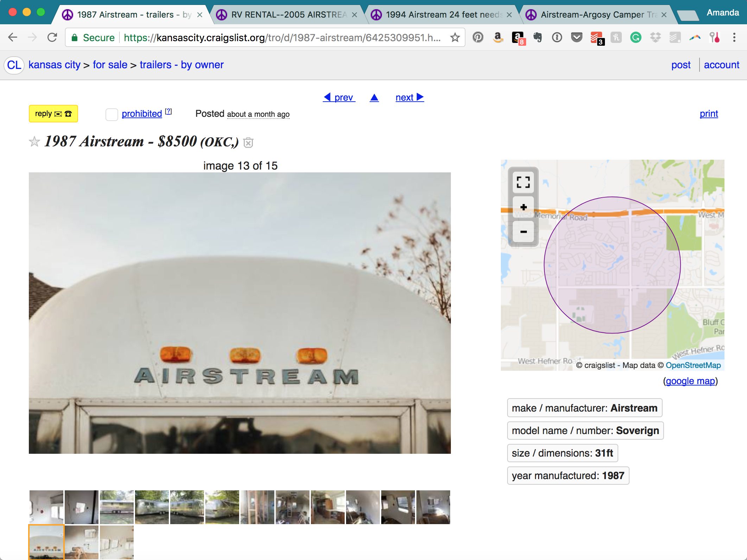The image size is (747, 560).
Task: Click the browser back arrow
Action: (x=13, y=37)
